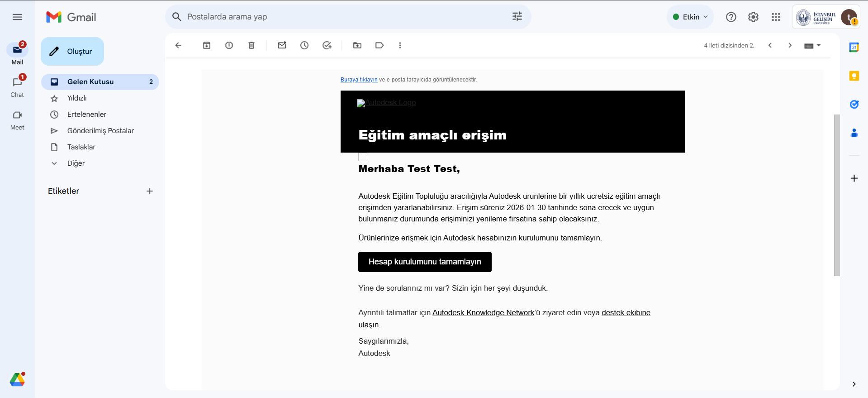The image size is (868, 398).
Task: Expand the hidden side panel arrow
Action: 854,384
